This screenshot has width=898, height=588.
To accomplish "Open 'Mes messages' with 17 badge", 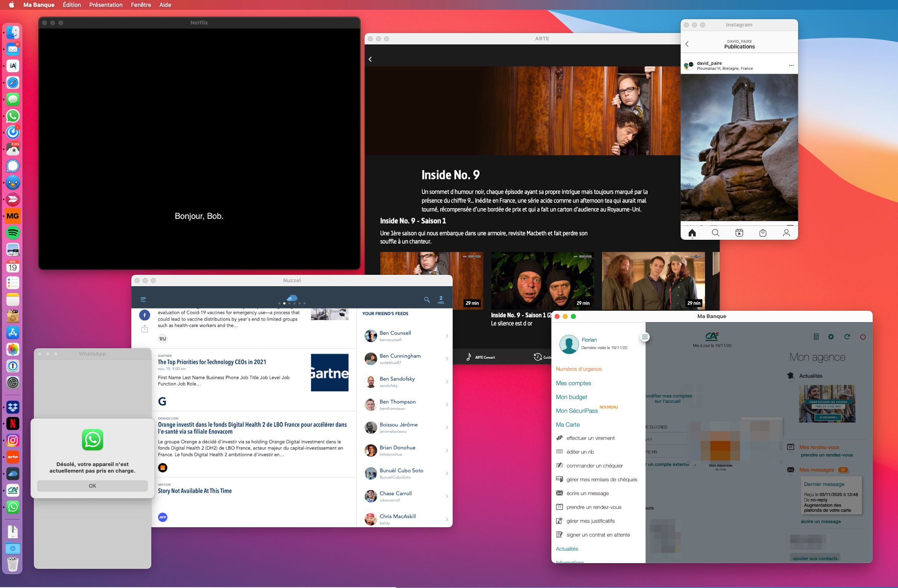I will [824, 470].
